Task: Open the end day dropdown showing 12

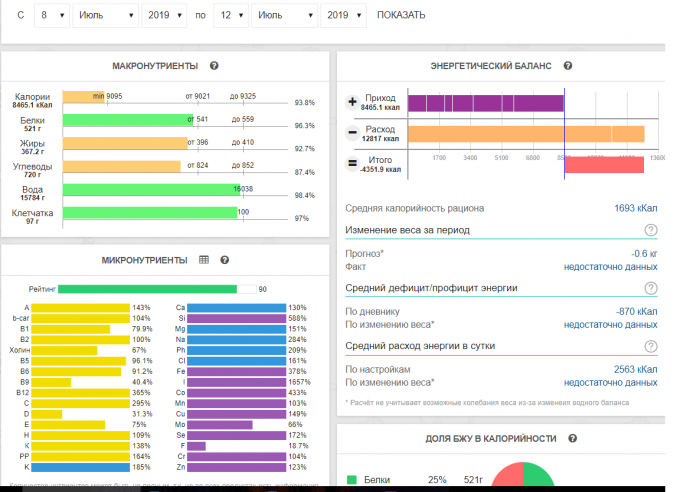Action: pyautogui.click(x=232, y=16)
